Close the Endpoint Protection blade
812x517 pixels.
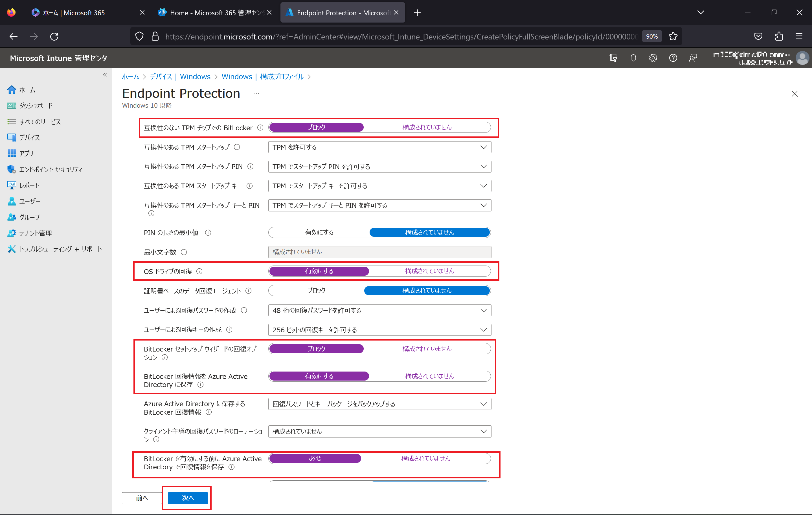795,94
